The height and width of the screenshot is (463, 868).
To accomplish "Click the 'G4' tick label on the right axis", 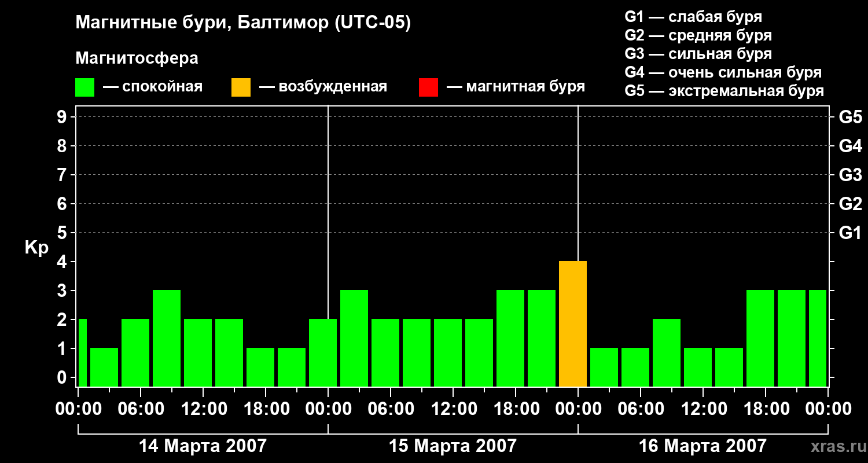I will 851,146.
